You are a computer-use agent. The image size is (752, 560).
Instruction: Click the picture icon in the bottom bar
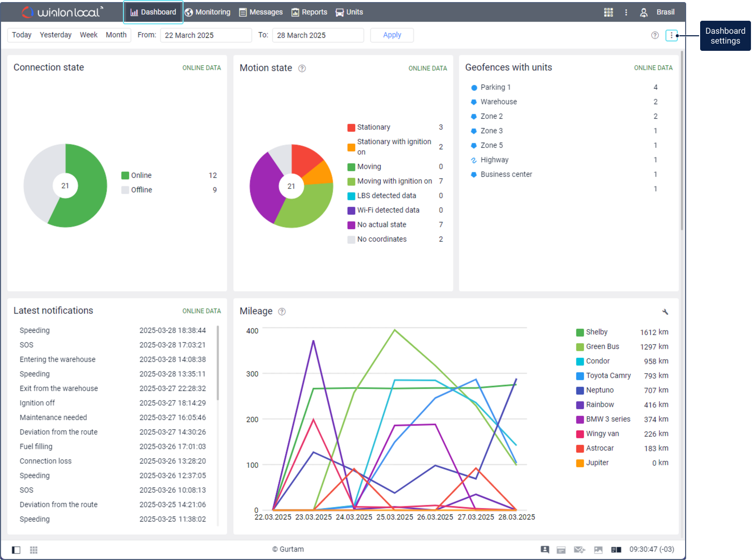click(x=598, y=550)
